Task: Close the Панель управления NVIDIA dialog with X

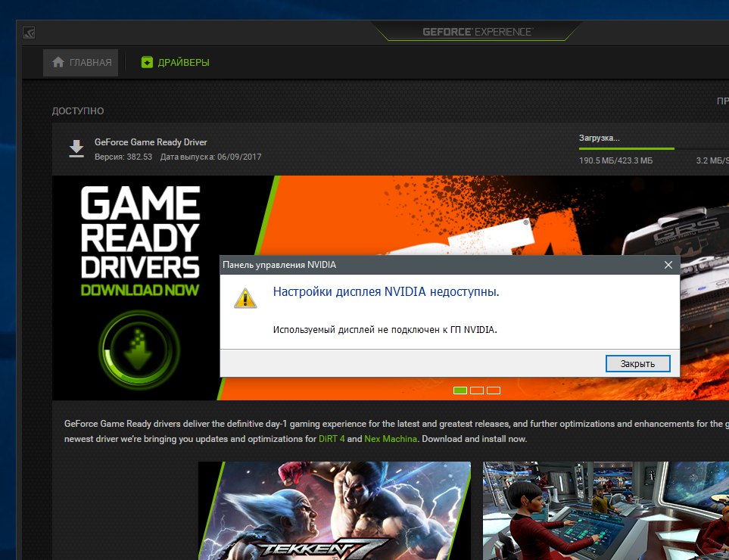Action: 668,265
